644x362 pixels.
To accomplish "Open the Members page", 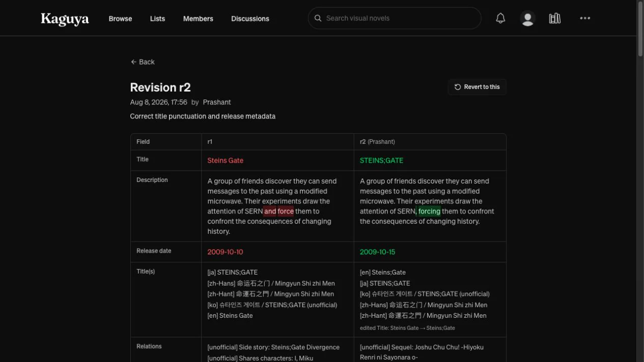I will tap(198, 19).
